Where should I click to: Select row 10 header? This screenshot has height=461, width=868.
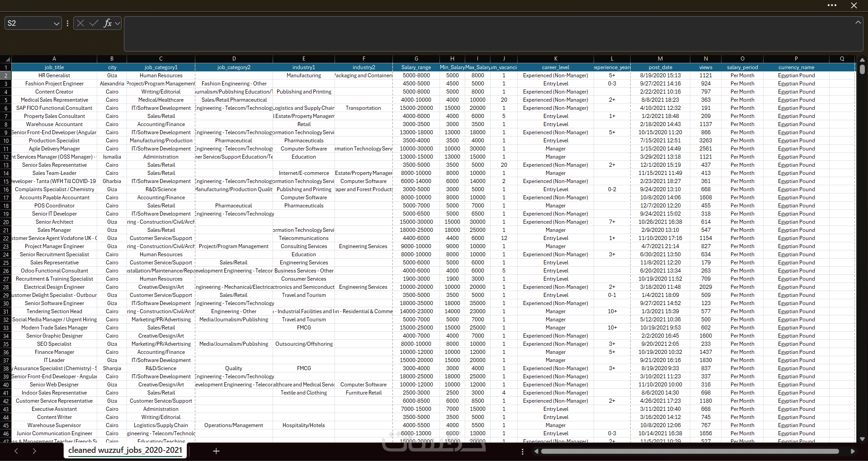pyautogui.click(x=6, y=141)
